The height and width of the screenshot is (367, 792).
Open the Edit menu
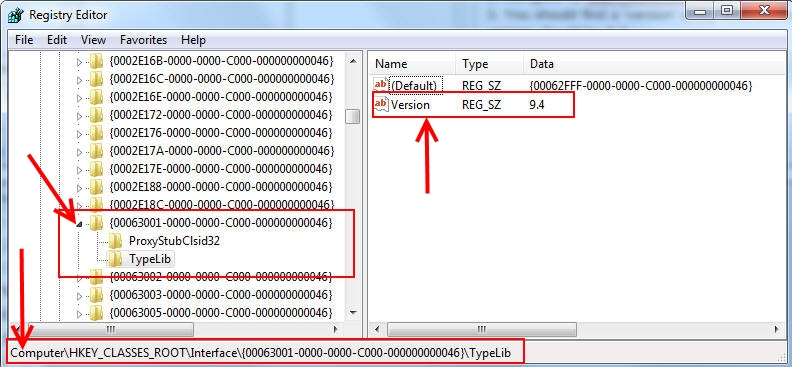click(x=57, y=40)
